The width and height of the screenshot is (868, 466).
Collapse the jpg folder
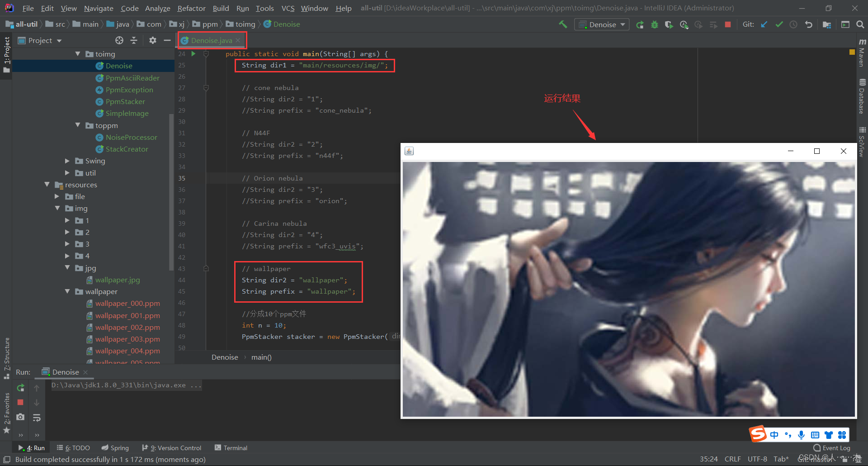pos(67,267)
